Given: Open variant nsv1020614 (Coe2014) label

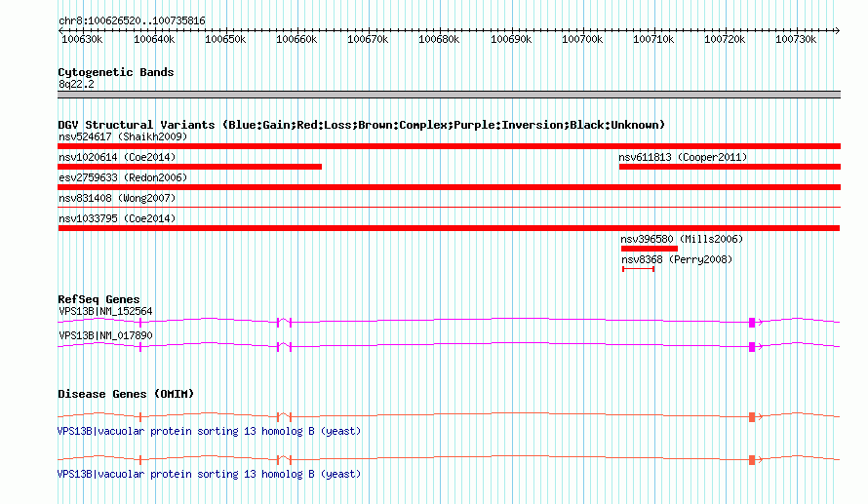Looking at the screenshot, I should tap(117, 157).
